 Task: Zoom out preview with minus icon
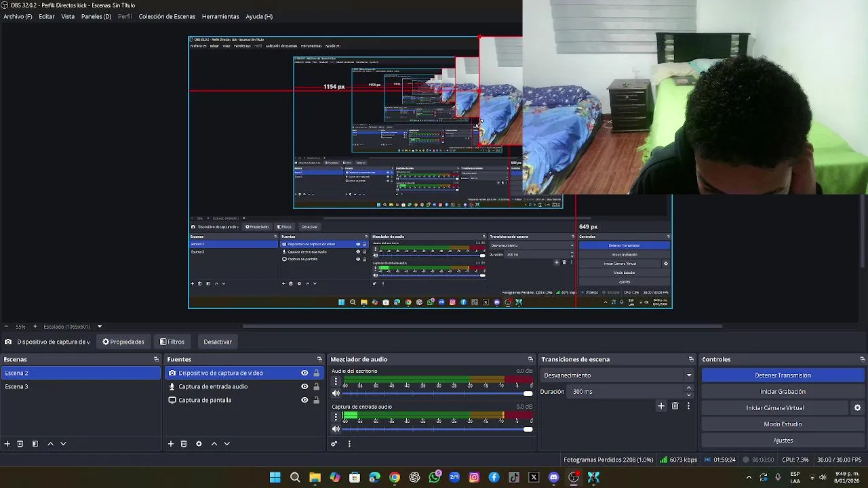(x=6, y=327)
